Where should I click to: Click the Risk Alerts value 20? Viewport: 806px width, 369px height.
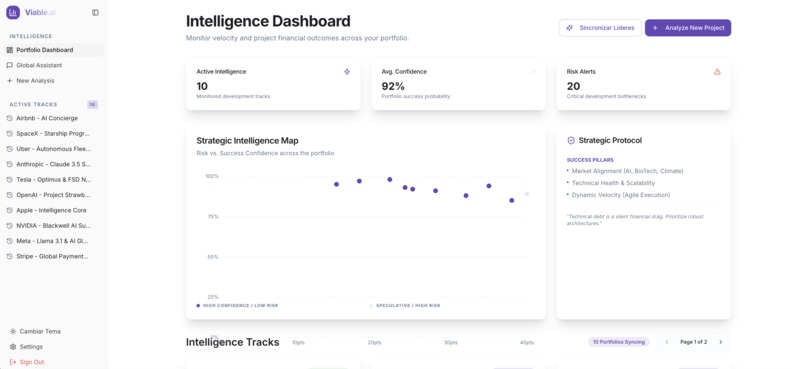point(573,86)
